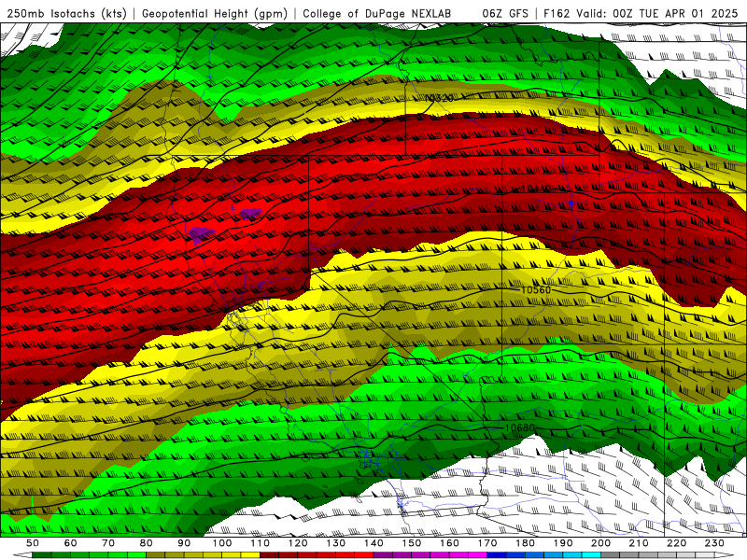Click the 10680 height contour label

[519, 427]
